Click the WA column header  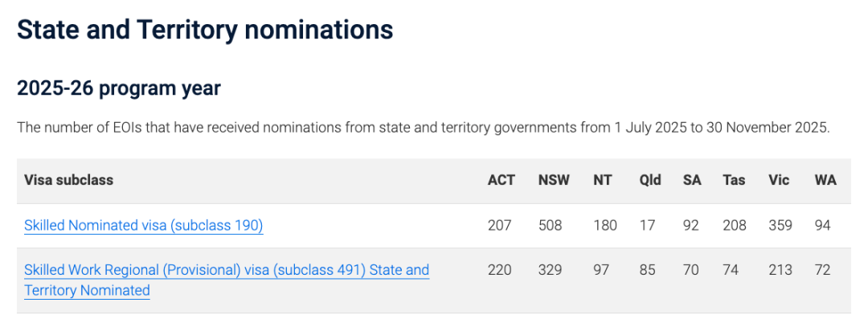pos(825,180)
